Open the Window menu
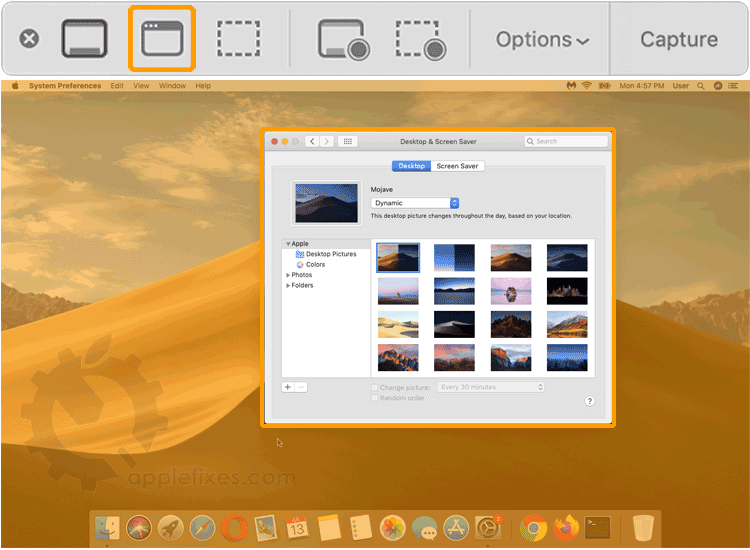This screenshot has width=750, height=550. pyautogui.click(x=172, y=86)
